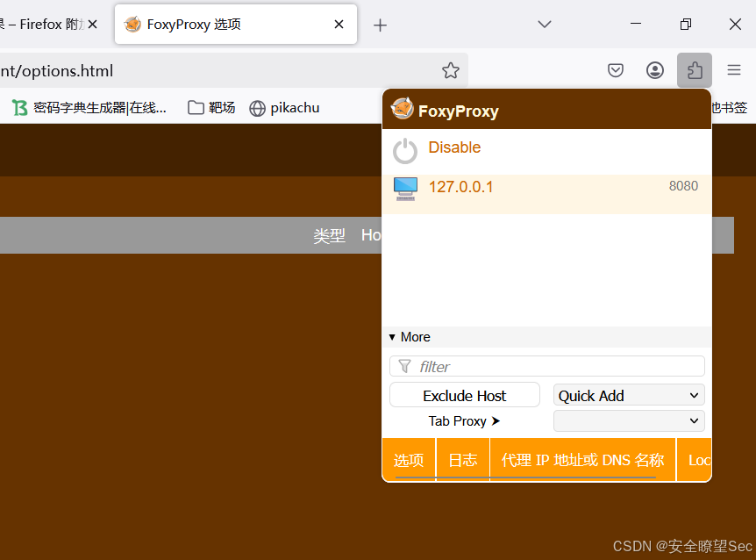Open the 他书签 other bookmarks folder

tap(729, 107)
